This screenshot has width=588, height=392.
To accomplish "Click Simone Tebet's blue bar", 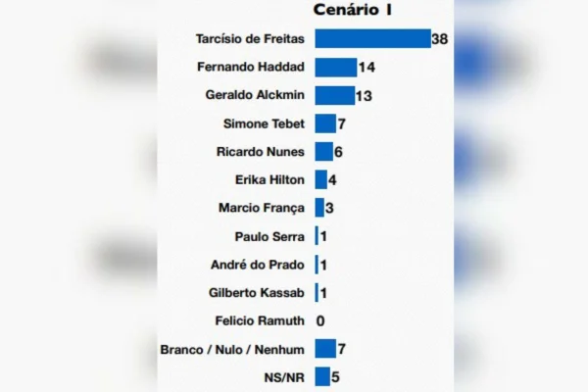I will tap(325, 123).
